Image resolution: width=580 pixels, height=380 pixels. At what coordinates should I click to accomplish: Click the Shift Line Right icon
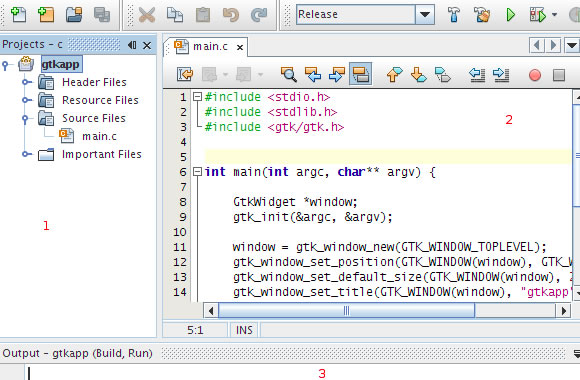(x=501, y=74)
